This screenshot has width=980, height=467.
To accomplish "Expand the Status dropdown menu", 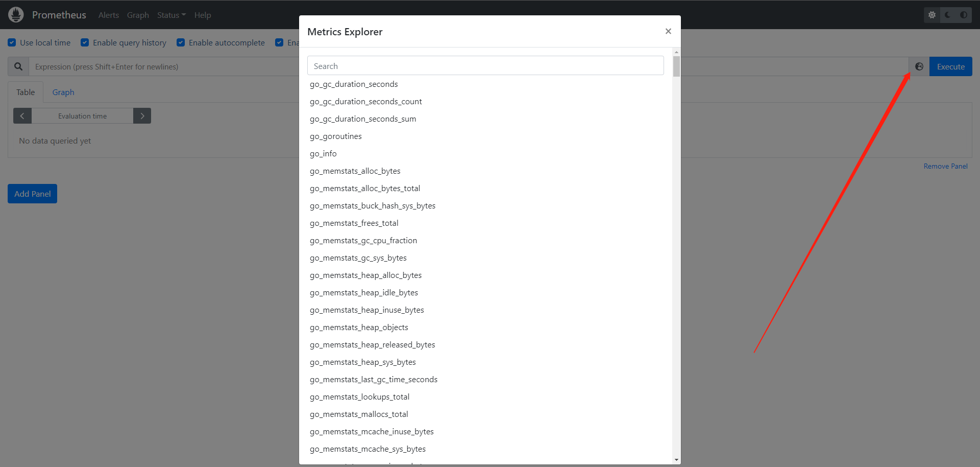I will (171, 15).
